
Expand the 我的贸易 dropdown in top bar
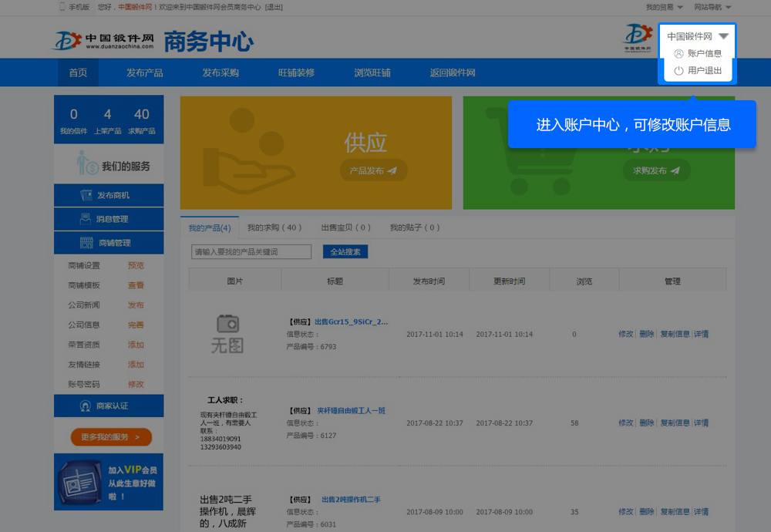tap(664, 7)
